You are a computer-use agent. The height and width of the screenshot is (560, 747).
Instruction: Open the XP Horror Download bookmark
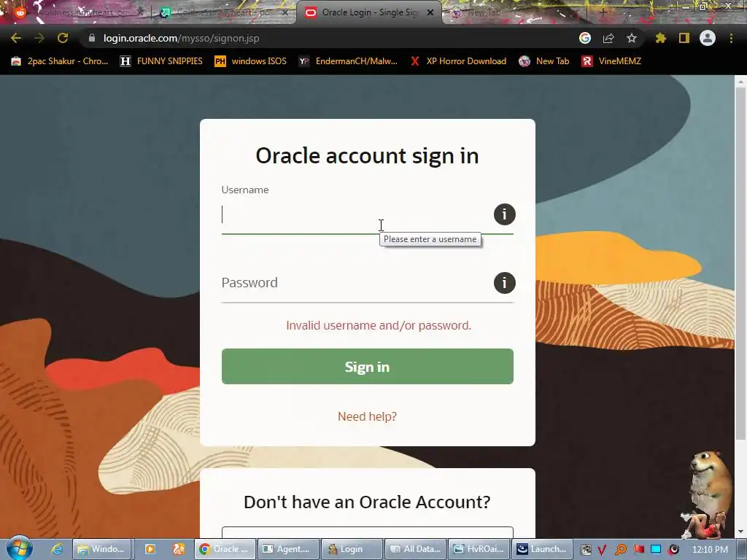click(458, 61)
